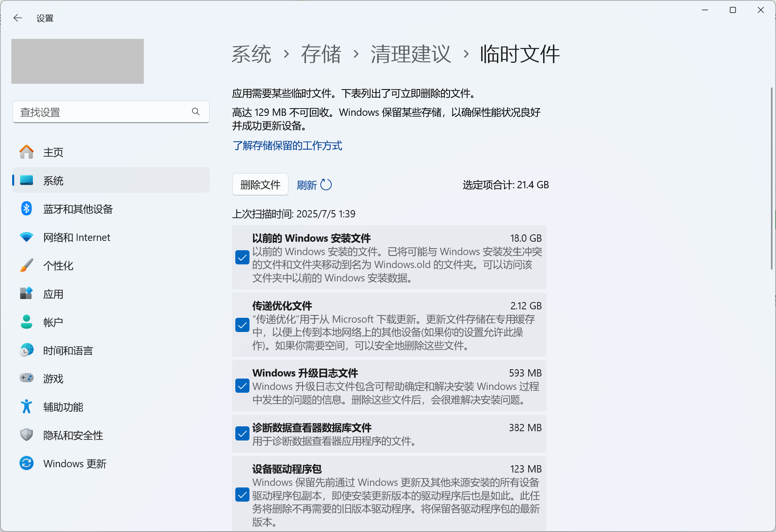Click inside the 查找设置 search box
Screen dimensions: 776x532
pyautogui.click(x=101, y=112)
